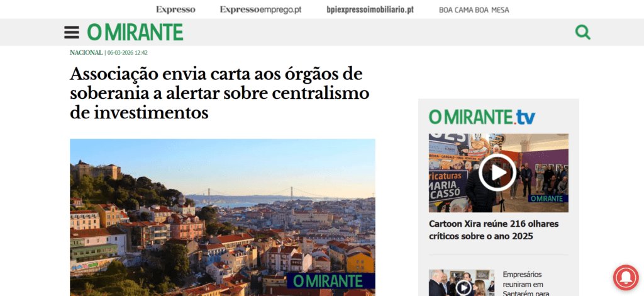The image size is (644, 296).
Task: Click the O MIRANTE header logo
Action: [x=135, y=32]
